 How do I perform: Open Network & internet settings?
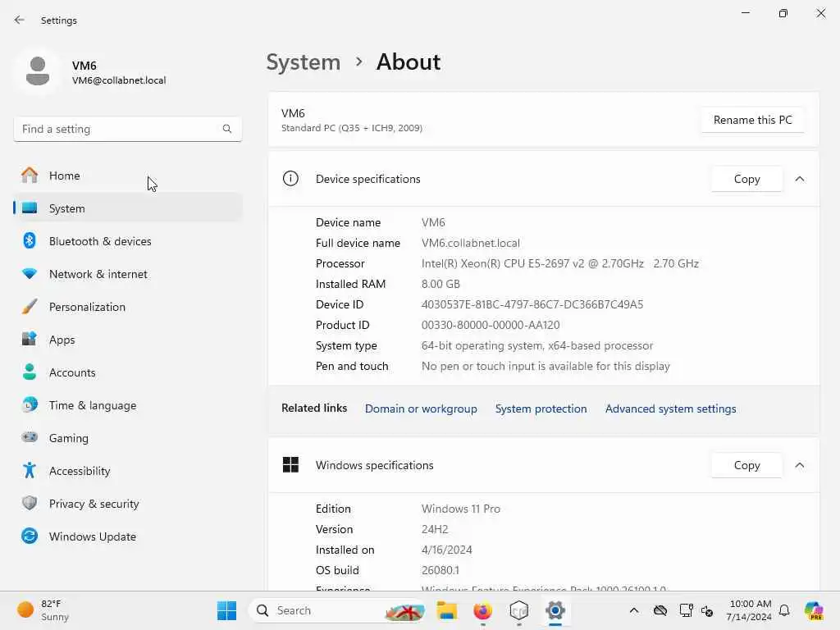pos(127,274)
